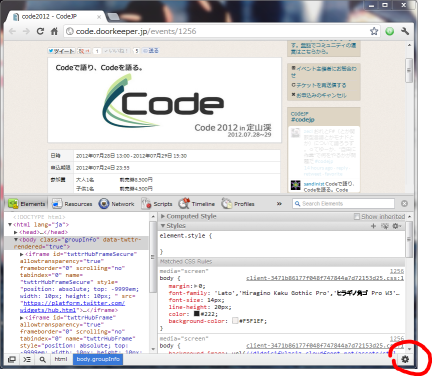
Task: Open the Chrome wrench menu
Action: coord(405,31)
